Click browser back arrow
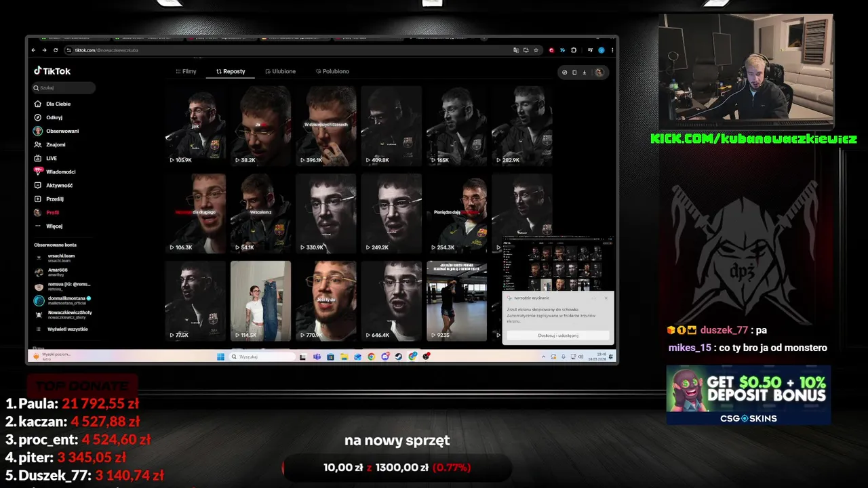The image size is (868, 488). [x=34, y=50]
